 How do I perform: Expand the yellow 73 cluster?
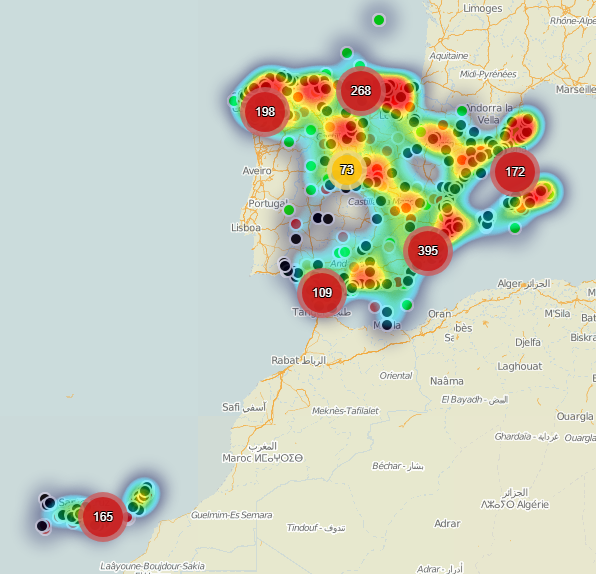(347, 170)
